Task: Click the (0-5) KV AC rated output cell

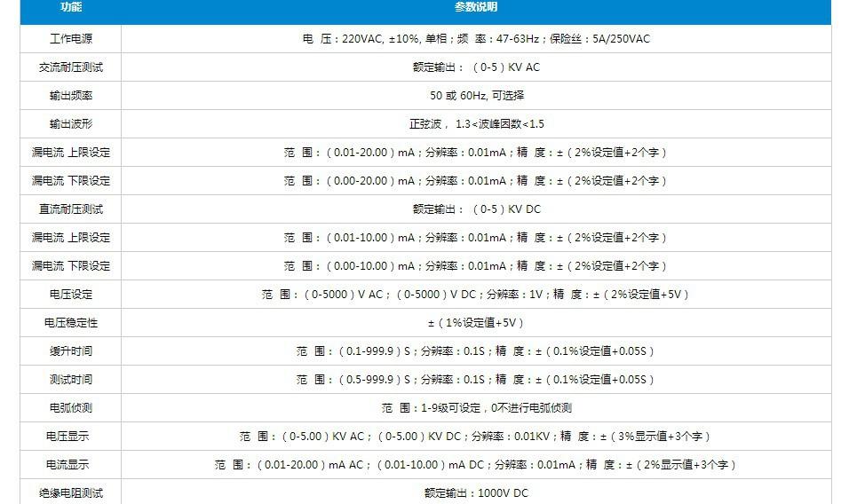Action: coord(476,67)
